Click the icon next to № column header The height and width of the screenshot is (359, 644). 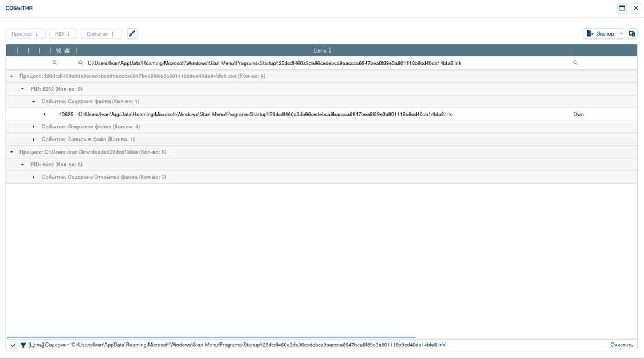coord(67,51)
